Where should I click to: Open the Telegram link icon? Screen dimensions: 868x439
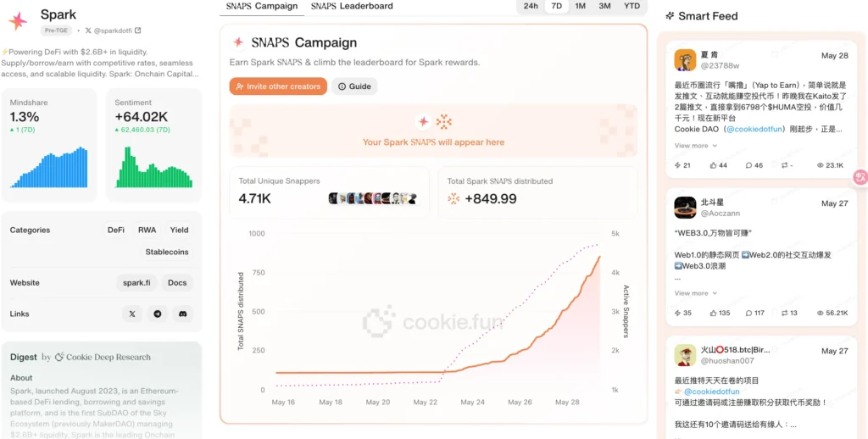[158, 314]
